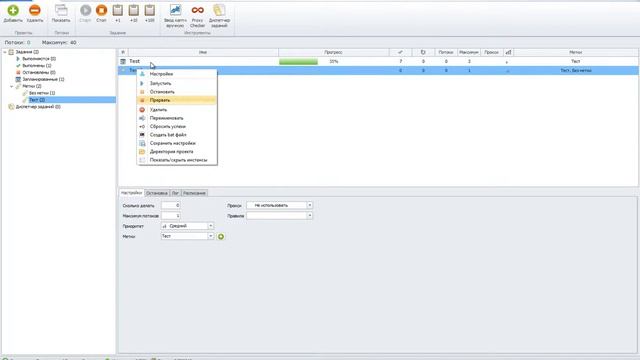Screen dimensions: 640x360
Task: Switch to the Настройки tab
Action: coord(131,193)
